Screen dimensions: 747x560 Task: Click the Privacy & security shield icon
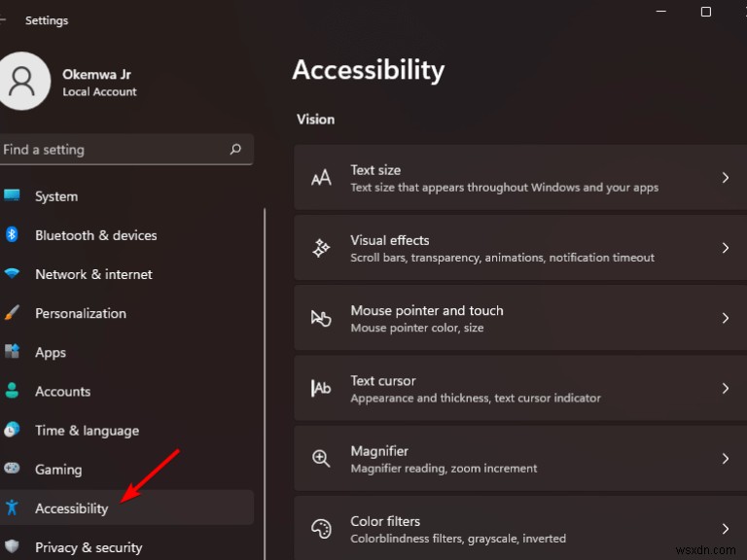12,546
